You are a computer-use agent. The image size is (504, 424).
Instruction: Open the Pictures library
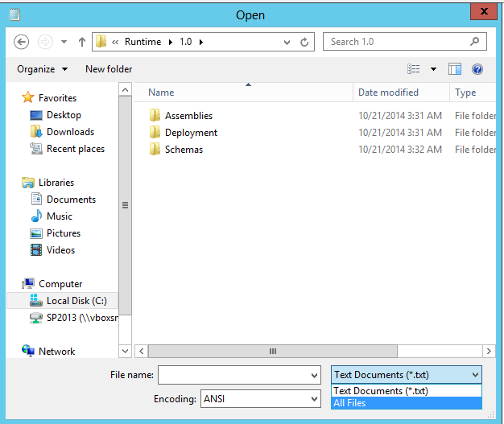click(x=64, y=233)
